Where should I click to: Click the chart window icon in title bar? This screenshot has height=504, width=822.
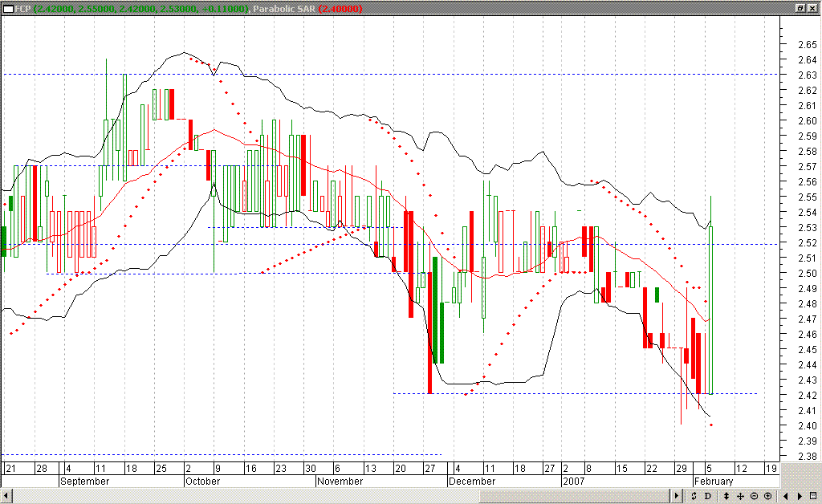pyautogui.click(x=8, y=8)
